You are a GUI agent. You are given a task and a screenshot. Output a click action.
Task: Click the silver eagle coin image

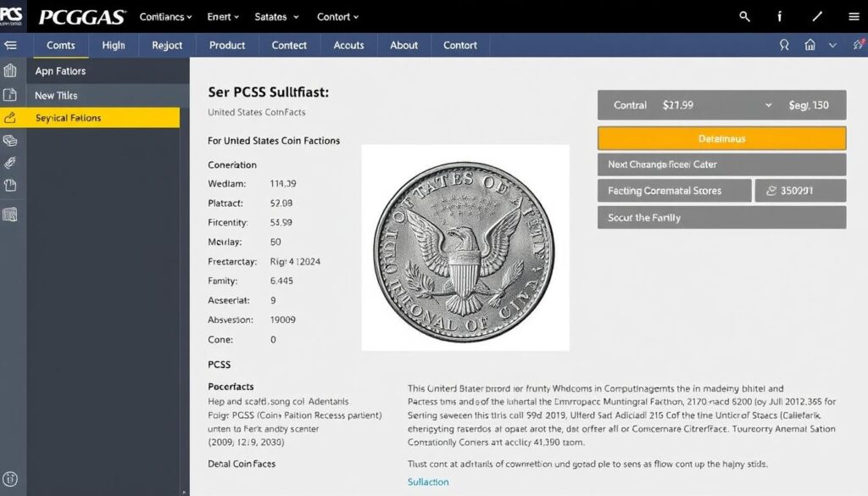pyautogui.click(x=465, y=248)
